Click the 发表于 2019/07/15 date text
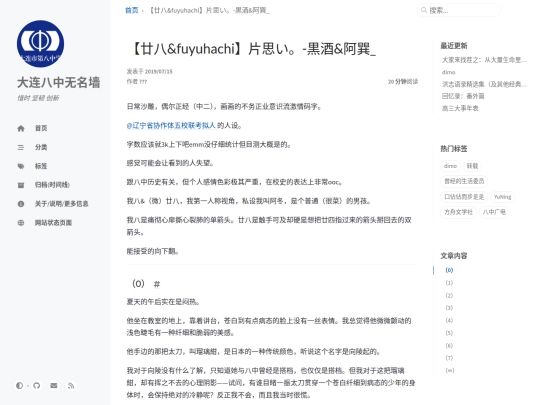This screenshot has height=405, width=540. click(149, 71)
